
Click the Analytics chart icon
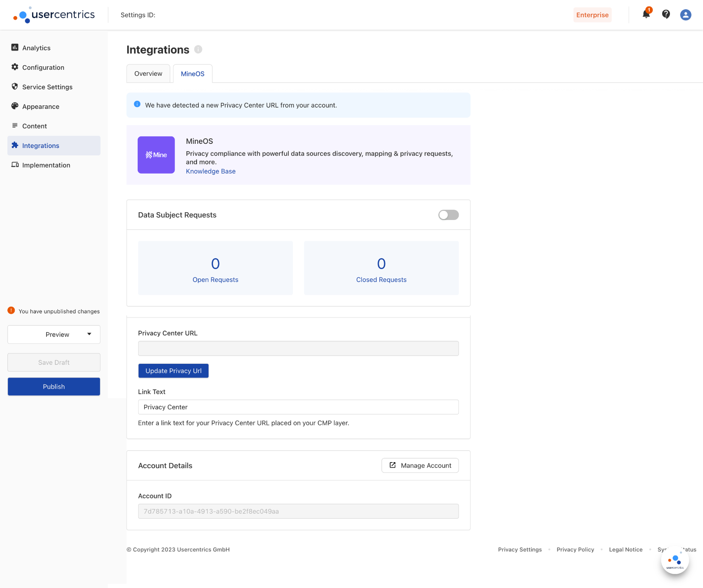pos(15,47)
